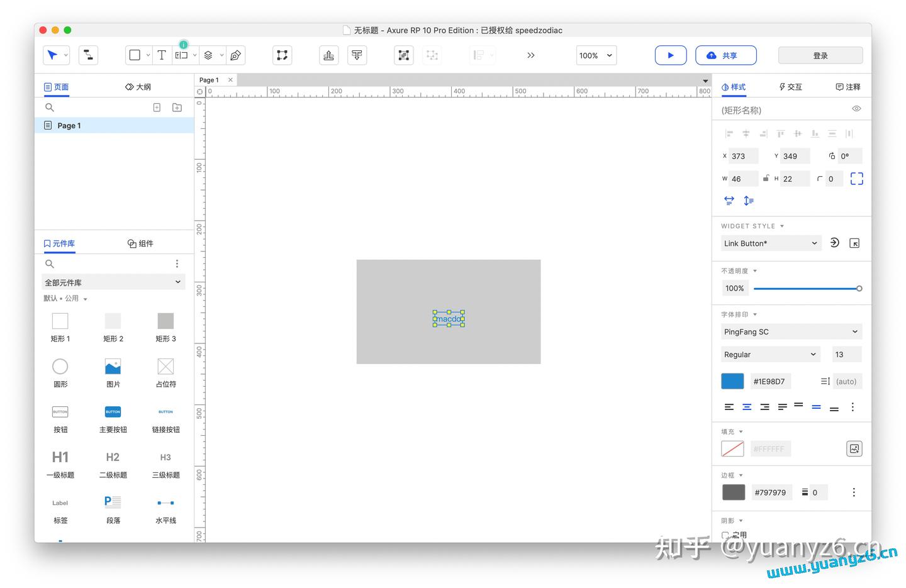Click the 共享 share button
Screen dimensions: 906x588
[x=726, y=55]
